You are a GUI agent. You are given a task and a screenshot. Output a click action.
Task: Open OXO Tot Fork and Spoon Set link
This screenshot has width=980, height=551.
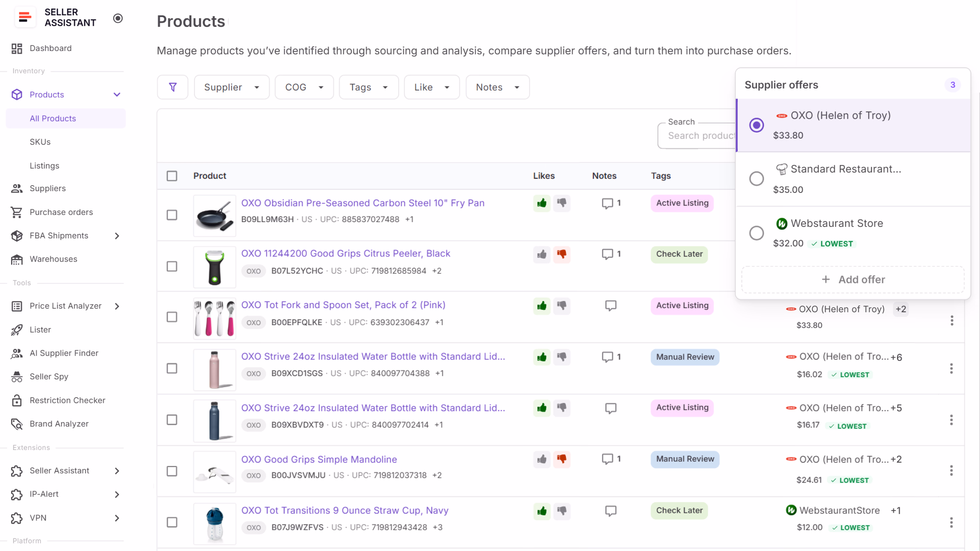(x=343, y=305)
